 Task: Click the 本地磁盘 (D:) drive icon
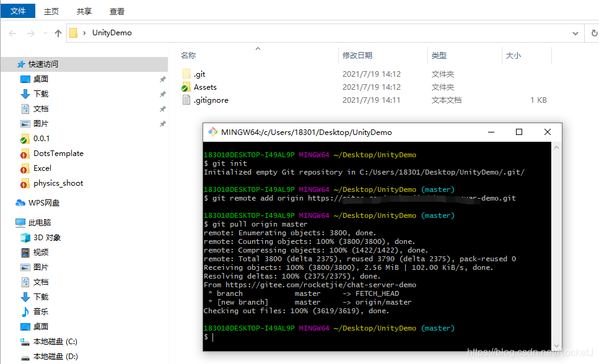click(x=25, y=358)
